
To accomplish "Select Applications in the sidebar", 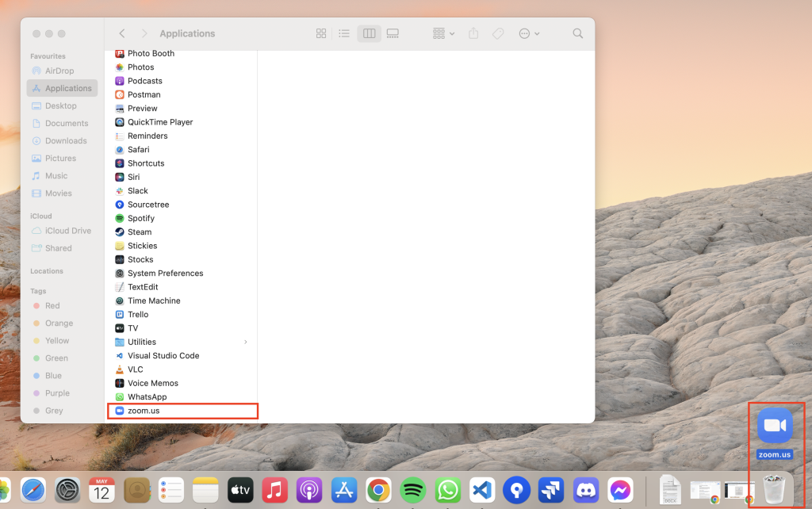I will pyautogui.click(x=62, y=88).
